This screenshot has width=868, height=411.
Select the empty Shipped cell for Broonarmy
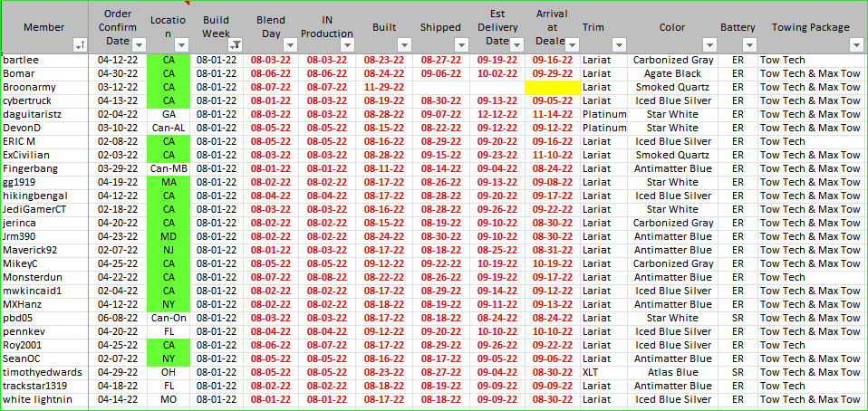coord(440,87)
